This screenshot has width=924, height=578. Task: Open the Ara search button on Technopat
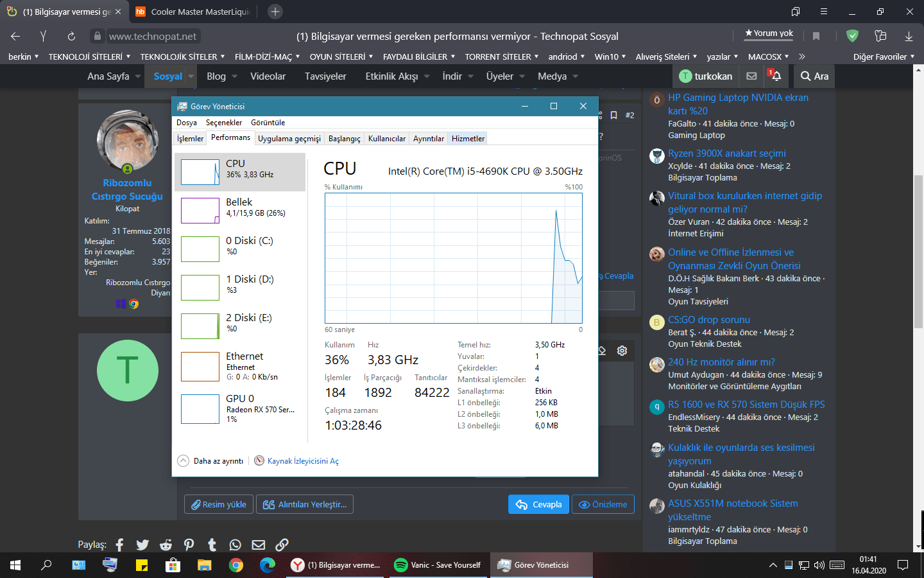click(x=814, y=76)
